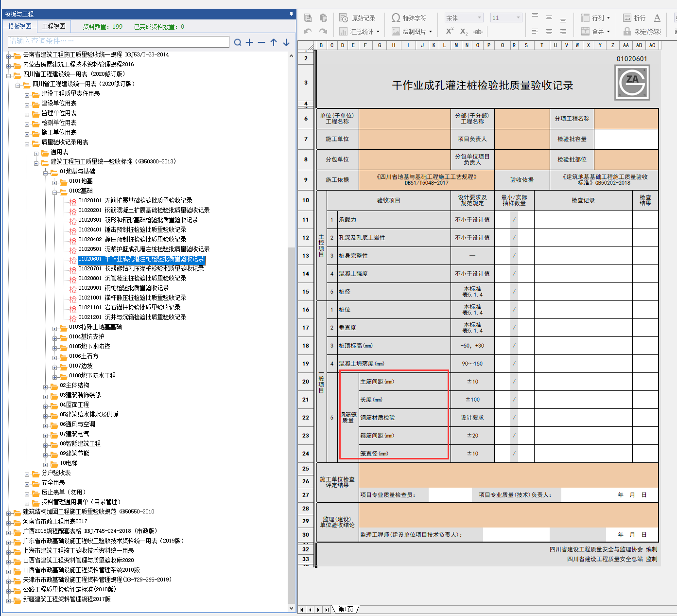Open 原始记录 original records
677x616 pixels.
click(x=358, y=18)
